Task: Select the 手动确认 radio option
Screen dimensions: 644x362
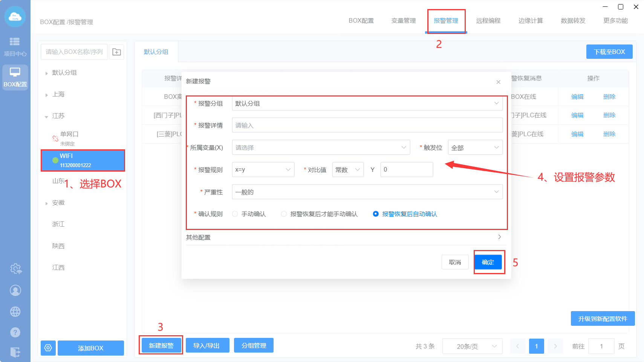Action: pyautogui.click(x=235, y=214)
